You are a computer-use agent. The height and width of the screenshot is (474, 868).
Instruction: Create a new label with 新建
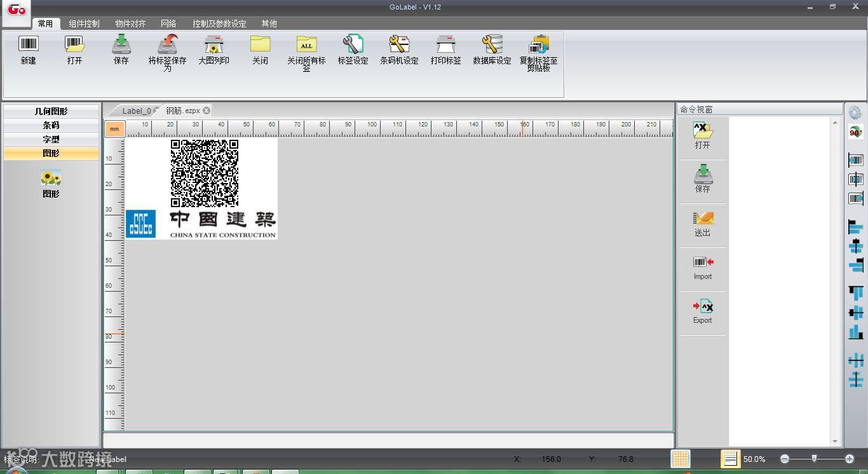(x=28, y=50)
